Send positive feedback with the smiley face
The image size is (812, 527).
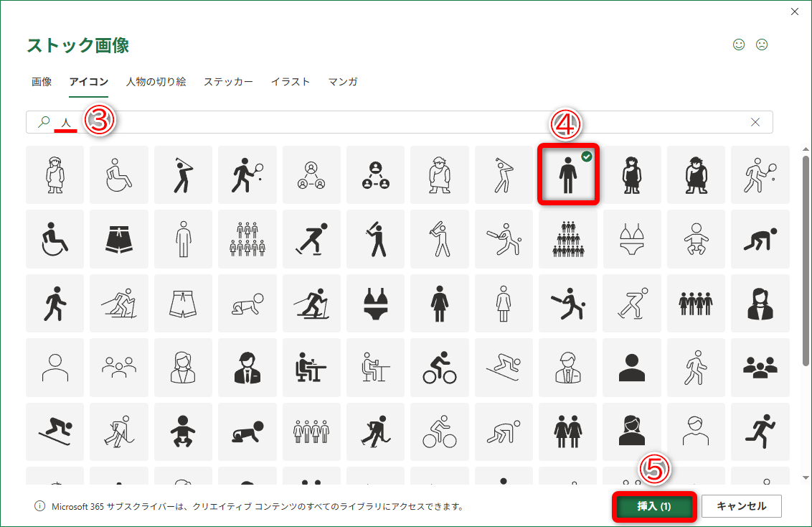click(x=738, y=45)
